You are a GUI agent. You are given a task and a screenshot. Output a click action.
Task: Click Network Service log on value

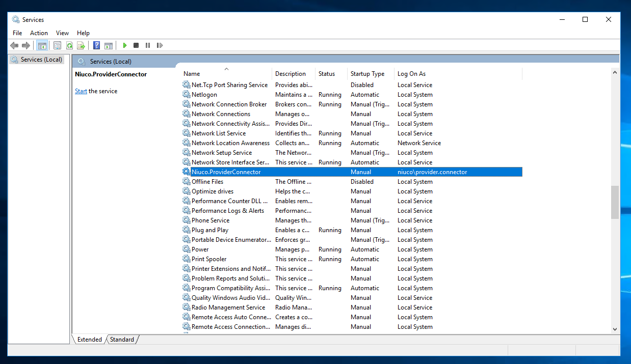pos(419,143)
